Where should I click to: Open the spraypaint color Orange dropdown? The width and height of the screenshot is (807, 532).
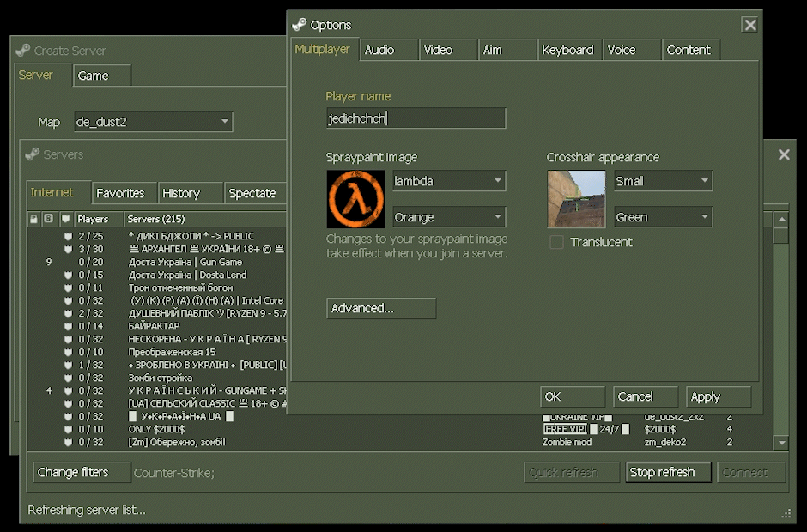(449, 217)
